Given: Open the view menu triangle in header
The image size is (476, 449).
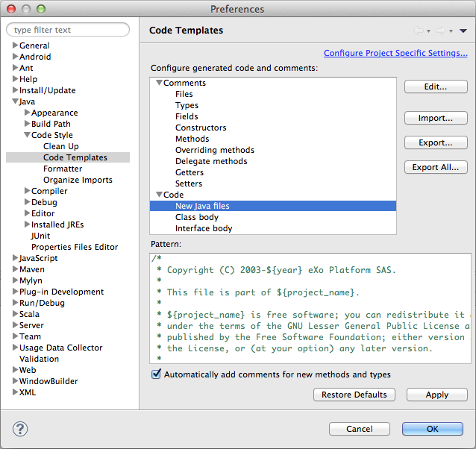Looking at the screenshot, I should (x=463, y=31).
